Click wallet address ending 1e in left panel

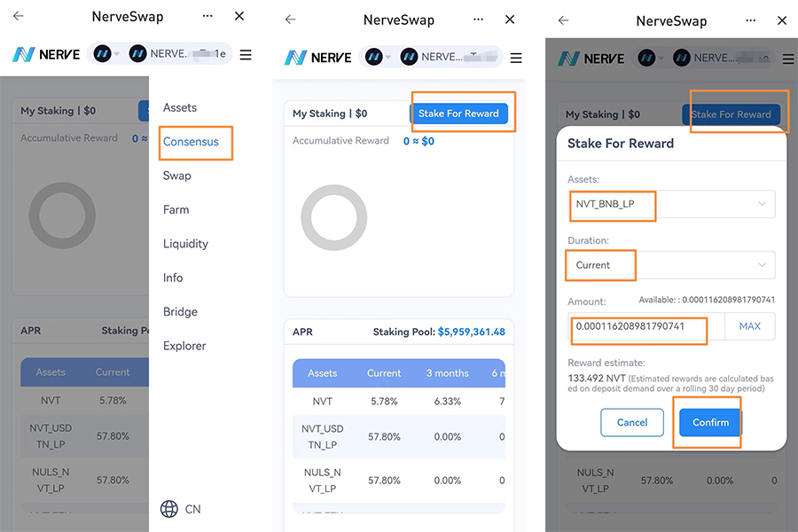tap(178, 53)
